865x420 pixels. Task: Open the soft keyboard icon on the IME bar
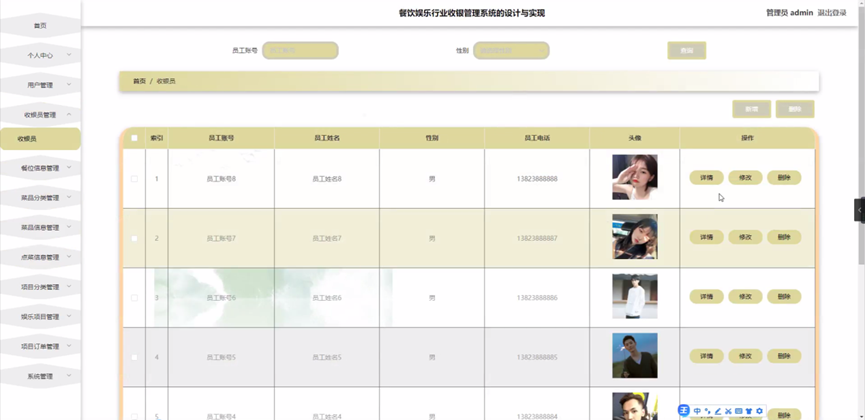739,411
